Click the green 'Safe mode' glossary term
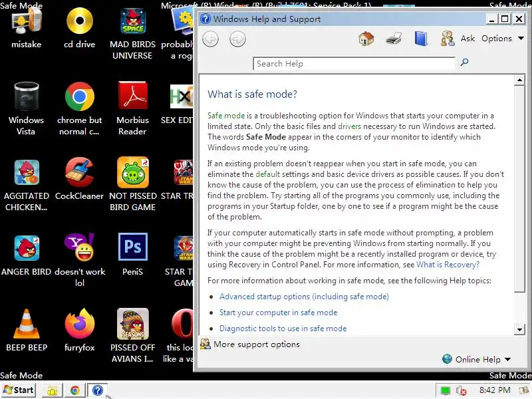532x399 pixels. [x=226, y=116]
